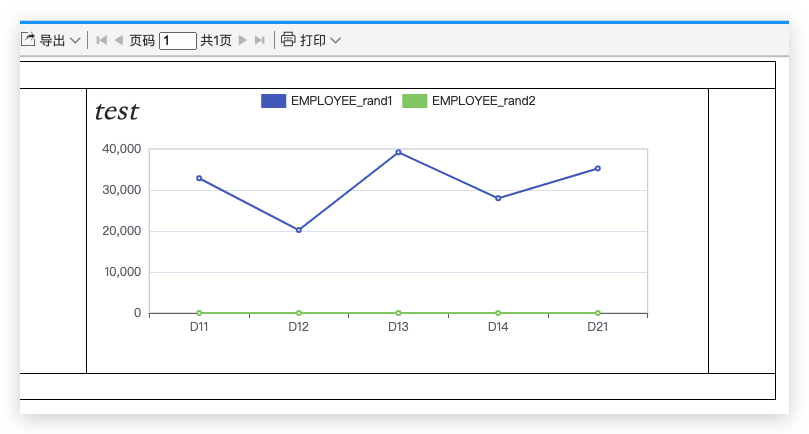Viewport: 809px width, 434px height.
Task: Click the D12 axis label
Action: [x=299, y=327]
